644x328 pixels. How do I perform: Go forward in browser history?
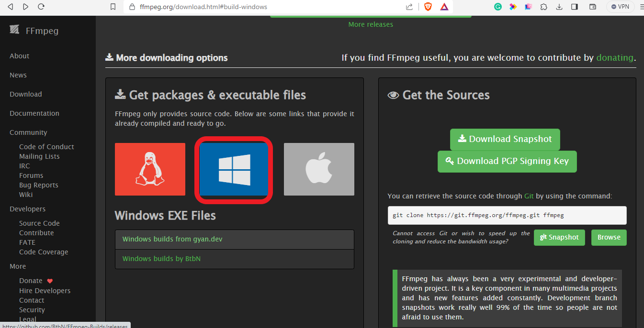pos(26,7)
